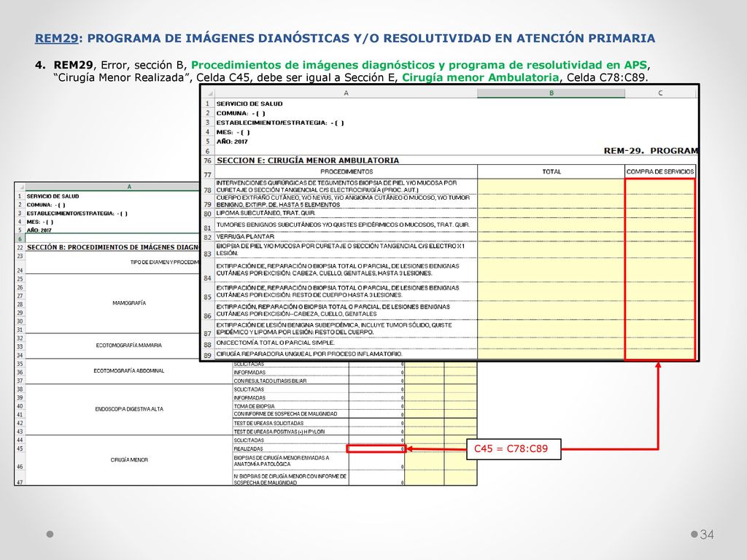This screenshot has width=747, height=560.
Task: Click the 'SECCION E: CIRUGÍA MENOR AMBULATORIA' heading cell
Action: pyautogui.click(x=308, y=160)
